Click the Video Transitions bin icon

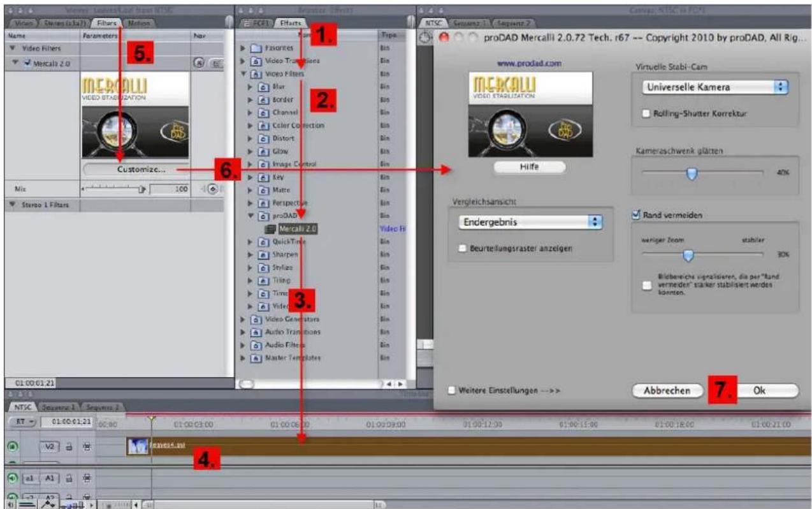[255, 61]
